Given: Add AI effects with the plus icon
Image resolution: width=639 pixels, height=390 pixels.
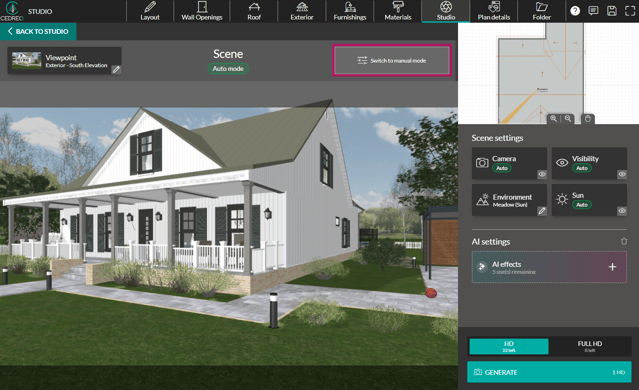Looking at the screenshot, I should coord(612,267).
